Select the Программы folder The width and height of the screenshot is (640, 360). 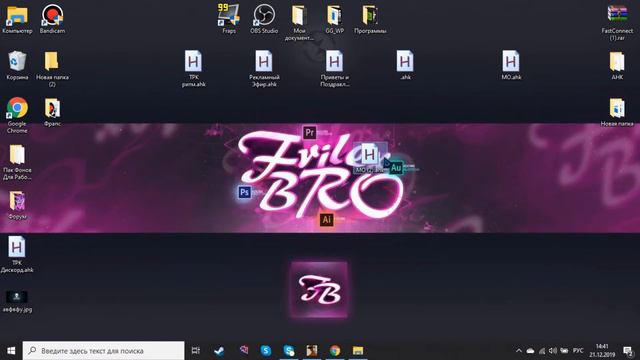tap(370, 19)
